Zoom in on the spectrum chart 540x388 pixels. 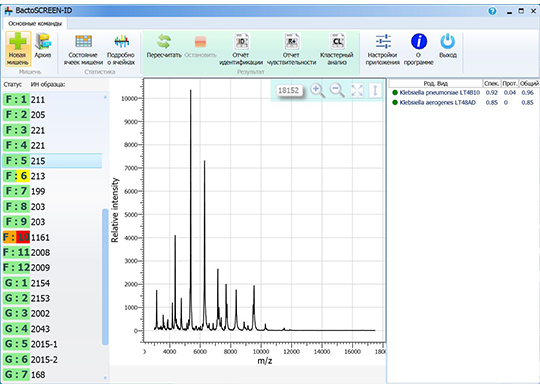click(x=317, y=91)
